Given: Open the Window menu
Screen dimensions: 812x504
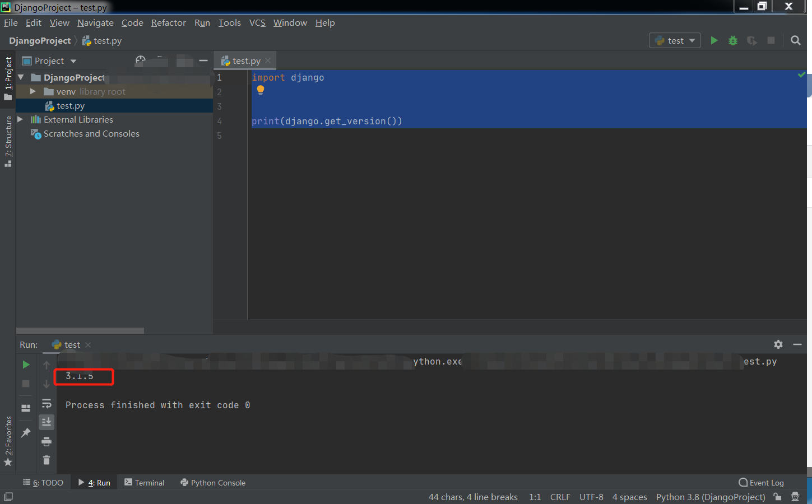Looking at the screenshot, I should [290, 22].
